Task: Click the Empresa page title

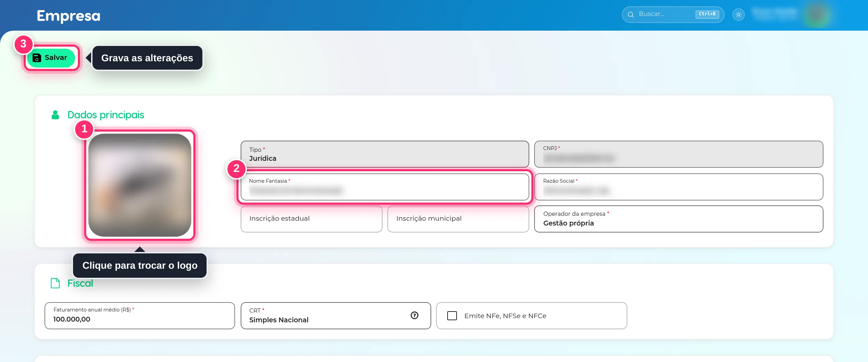Action: click(x=69, y=16)
